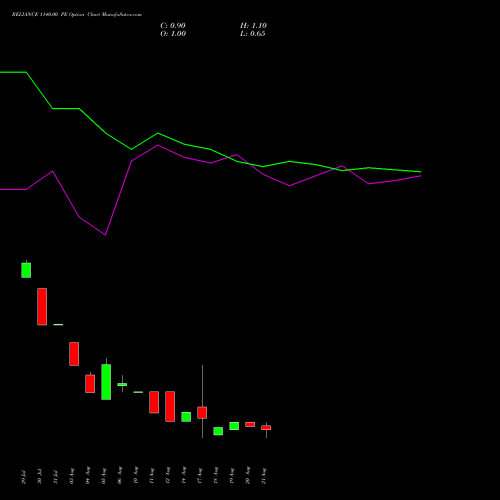Viewport: 500px width, 500px height.
Task: Click the 21 Aug date label
Action: click(x=263, y=476)
